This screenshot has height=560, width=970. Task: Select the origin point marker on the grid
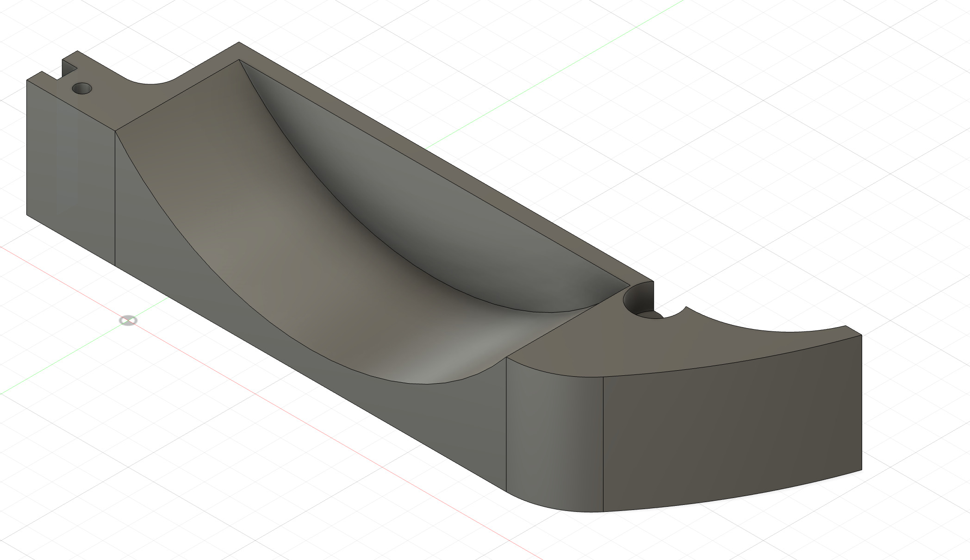tap(128, 320)
